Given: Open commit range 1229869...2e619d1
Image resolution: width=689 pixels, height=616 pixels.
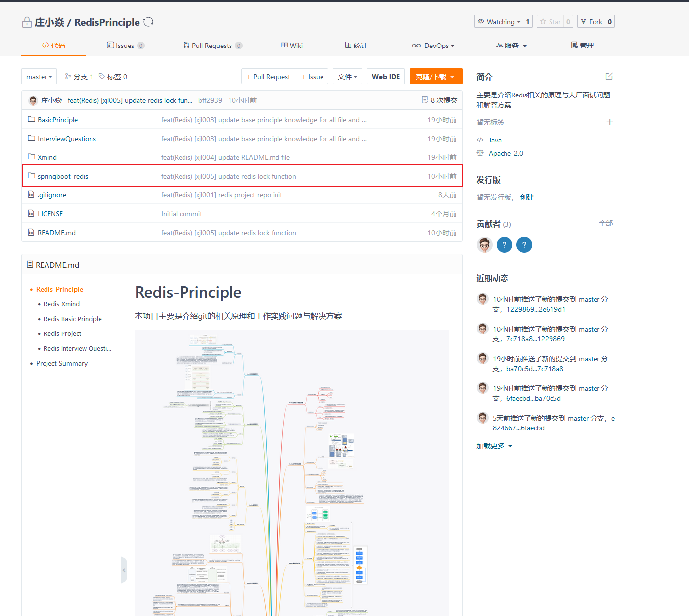Looking at the screenshot, I should [x=536, y=309].
